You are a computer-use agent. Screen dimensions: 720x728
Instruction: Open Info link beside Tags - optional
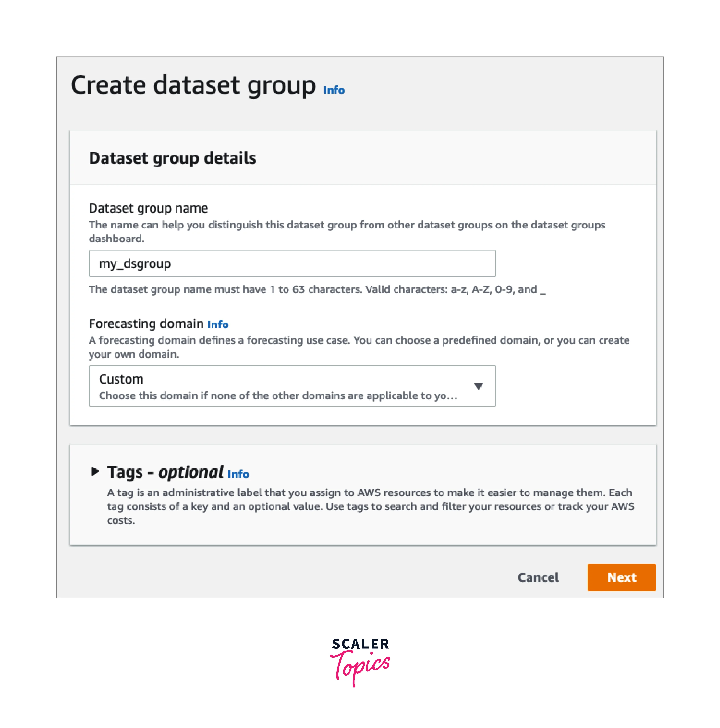point(238,474)
